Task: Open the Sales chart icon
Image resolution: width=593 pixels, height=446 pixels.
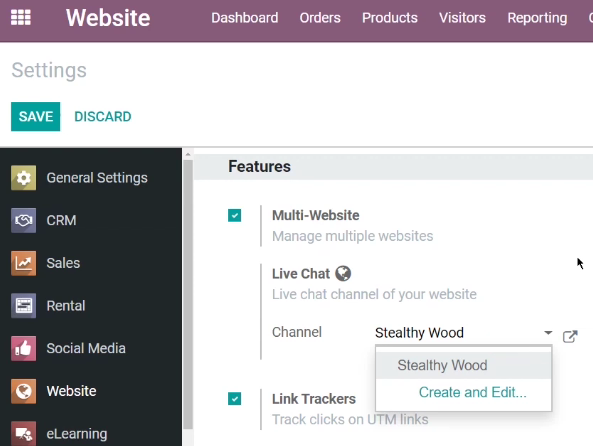Action: pyautogui.click(x=23, y=263)
